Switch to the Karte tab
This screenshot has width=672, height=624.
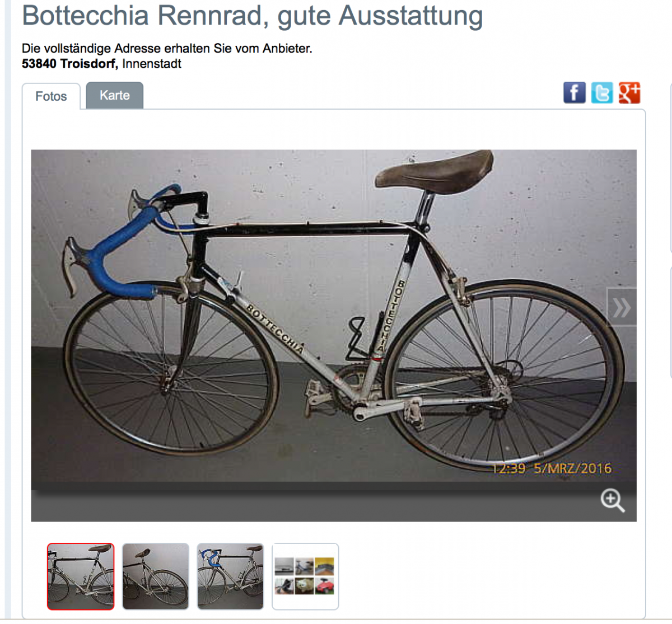click(115, 95)
